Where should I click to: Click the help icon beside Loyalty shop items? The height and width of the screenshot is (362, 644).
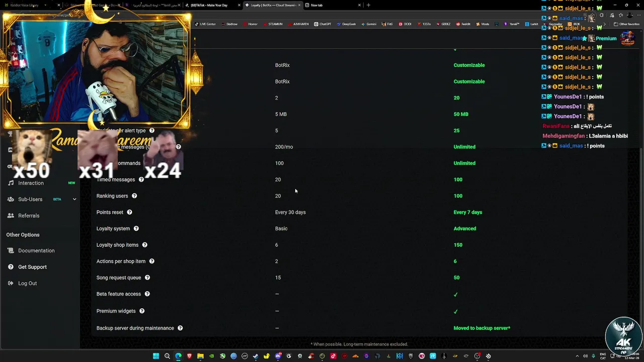tap(144, 245)
